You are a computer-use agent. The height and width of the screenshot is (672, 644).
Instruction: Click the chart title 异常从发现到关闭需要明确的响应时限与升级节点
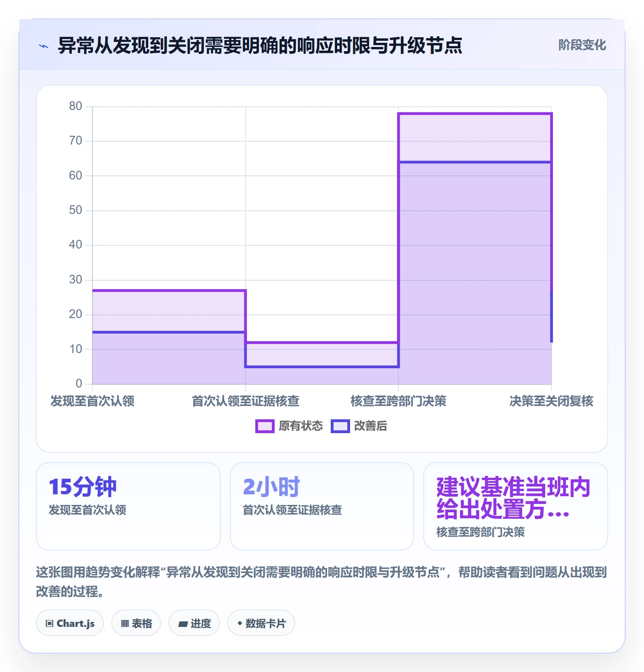click(x=260, y=46)
